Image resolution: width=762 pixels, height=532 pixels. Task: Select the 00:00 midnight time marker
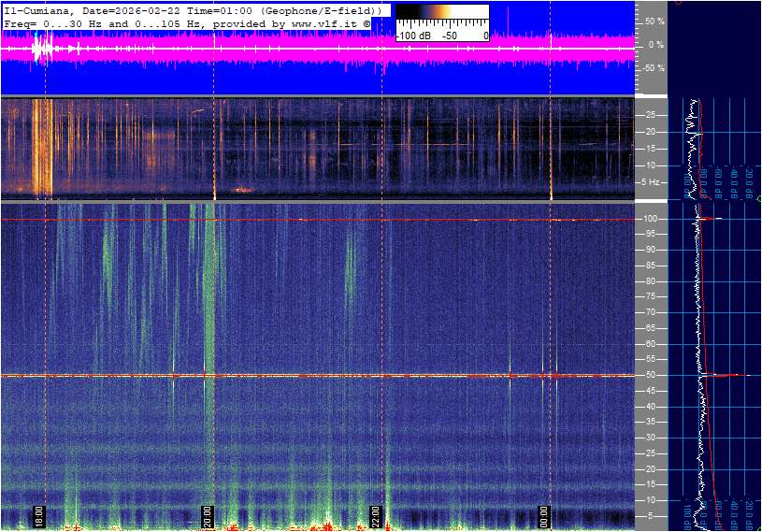[544, 516]
